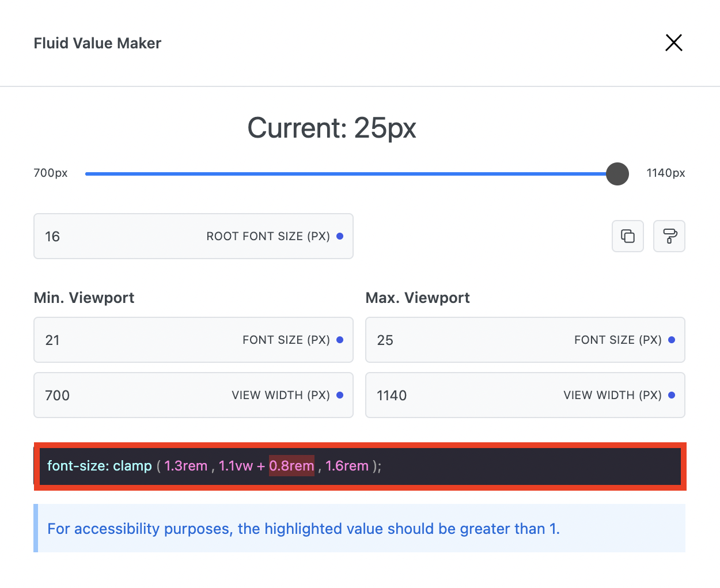Click the blue dot in Max. Viewport Font Size
Image resolution: width=720 pixels, height=588 pixels.
coord(672,340)
